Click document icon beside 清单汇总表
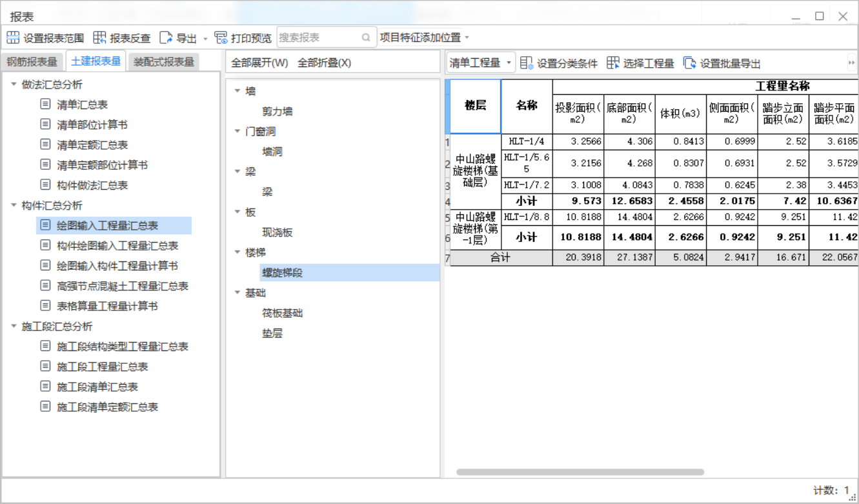This screenshot has height=504, width=859. coord(45,104)
